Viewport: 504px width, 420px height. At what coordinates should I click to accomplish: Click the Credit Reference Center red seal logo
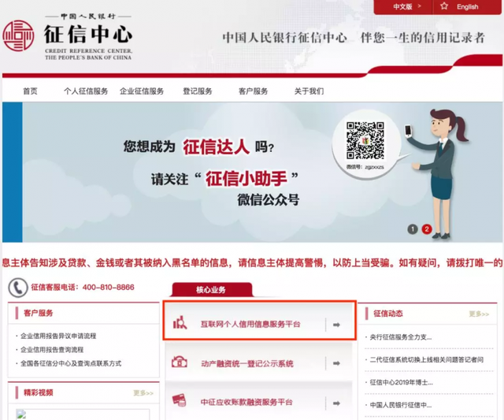tap(18, 35)
